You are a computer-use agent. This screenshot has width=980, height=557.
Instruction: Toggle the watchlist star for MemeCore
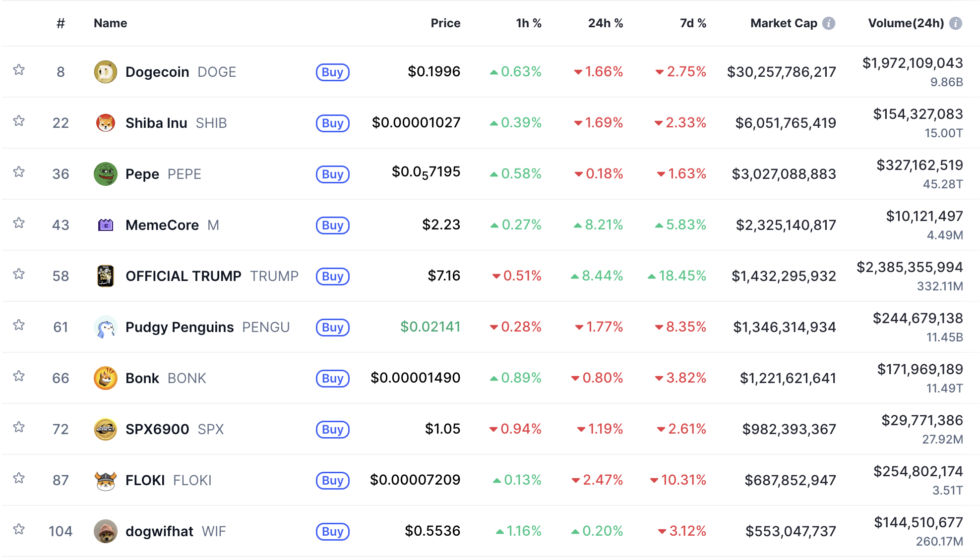click(x=19, y=223)
